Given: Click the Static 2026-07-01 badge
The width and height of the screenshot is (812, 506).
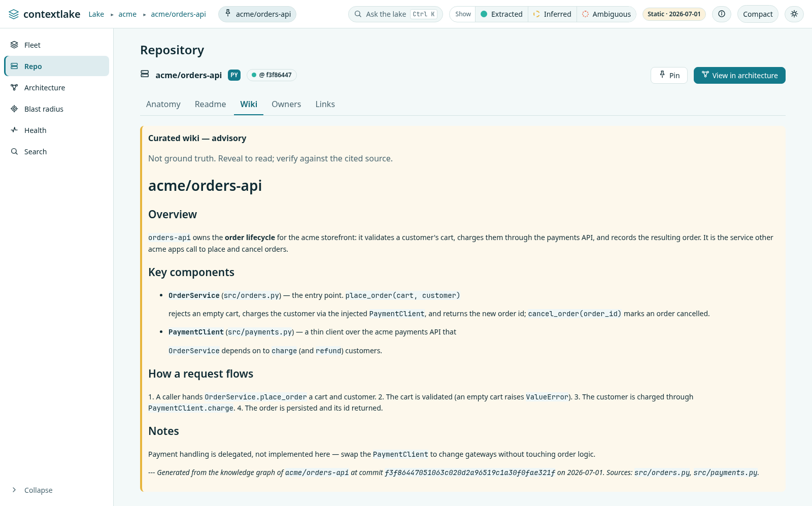Looking at the screenshot, I should pos(674,14).
